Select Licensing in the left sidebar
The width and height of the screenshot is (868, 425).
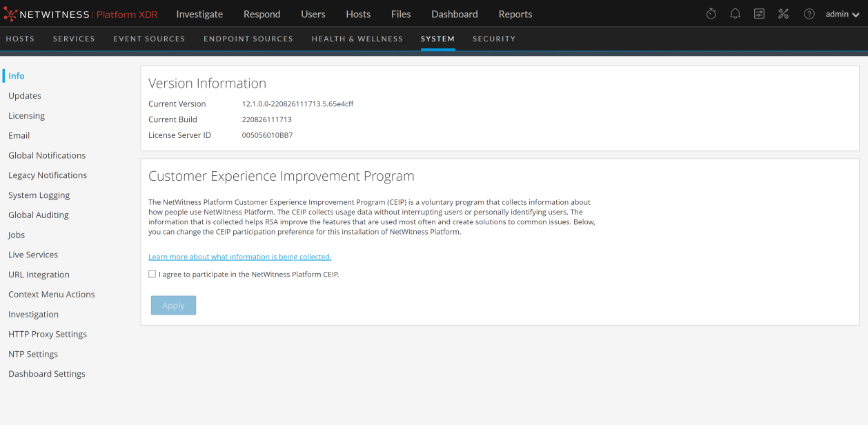(26, 115)
